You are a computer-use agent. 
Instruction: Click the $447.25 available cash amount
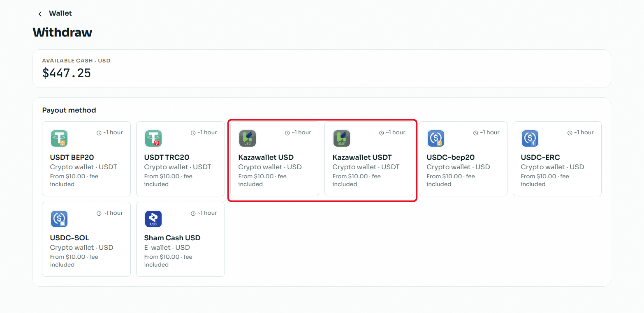click(x=67, y=73)
